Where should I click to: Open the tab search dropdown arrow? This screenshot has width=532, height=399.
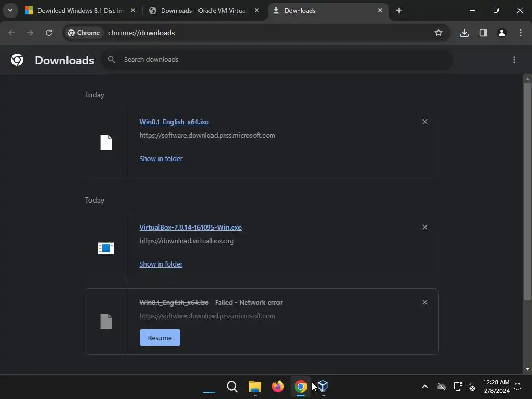(x=10, y=10)
